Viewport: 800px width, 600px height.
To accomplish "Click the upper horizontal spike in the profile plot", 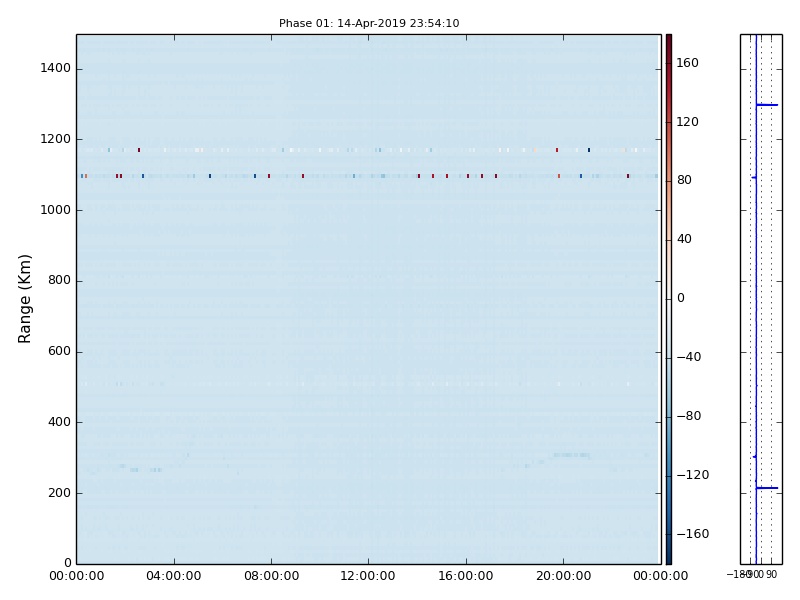I will [767, 105].
